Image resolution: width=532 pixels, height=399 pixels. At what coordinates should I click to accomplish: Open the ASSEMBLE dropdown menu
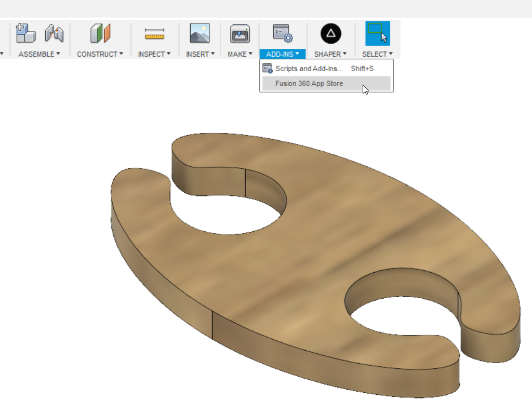pos(39,54)
